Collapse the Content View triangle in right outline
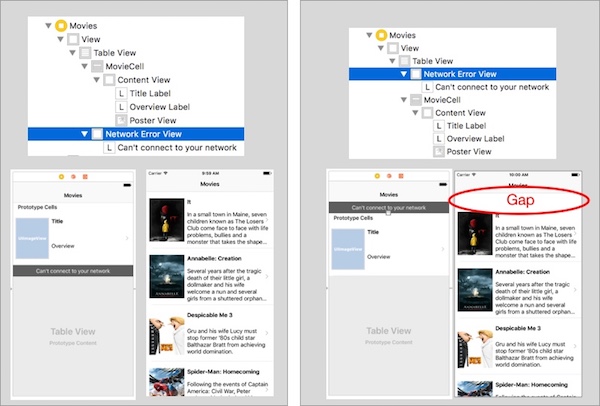 (415, 113)
